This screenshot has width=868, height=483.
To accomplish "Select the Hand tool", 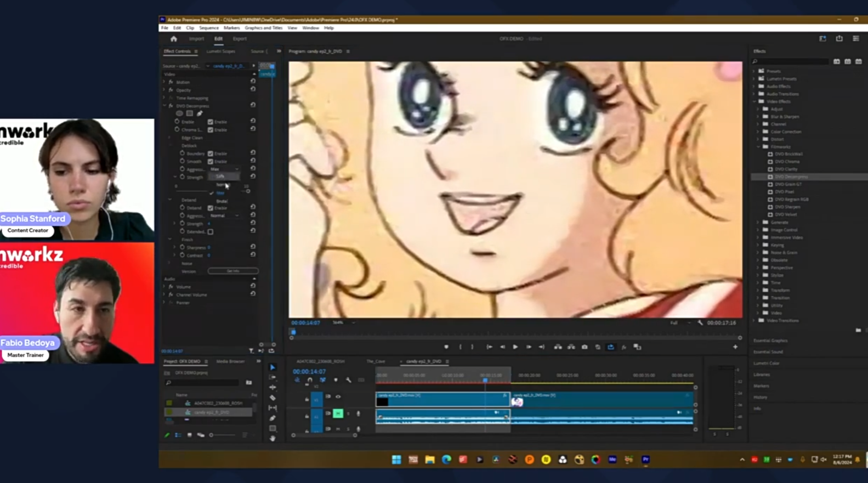I will [273, 438].
